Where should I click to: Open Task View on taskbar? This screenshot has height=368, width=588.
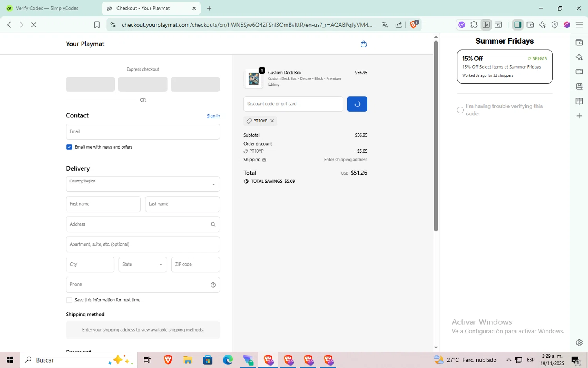click(x=147, y=360)
